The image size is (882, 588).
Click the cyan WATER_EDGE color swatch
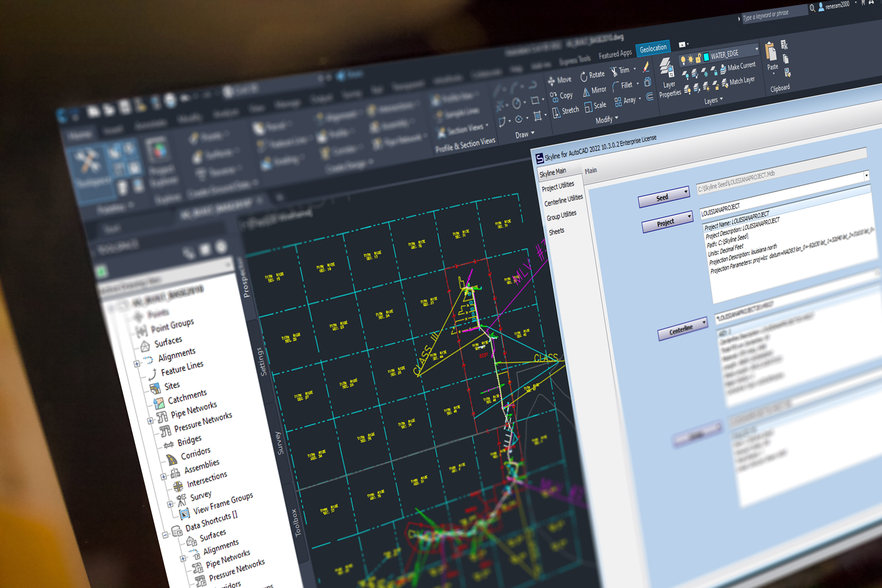[x=707, y=57]
